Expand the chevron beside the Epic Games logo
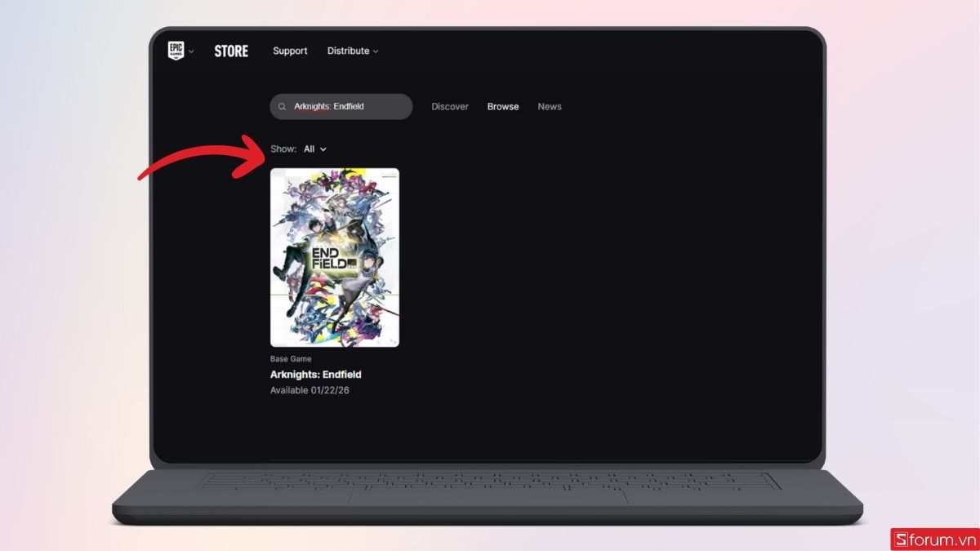 [x=192, y=51]
